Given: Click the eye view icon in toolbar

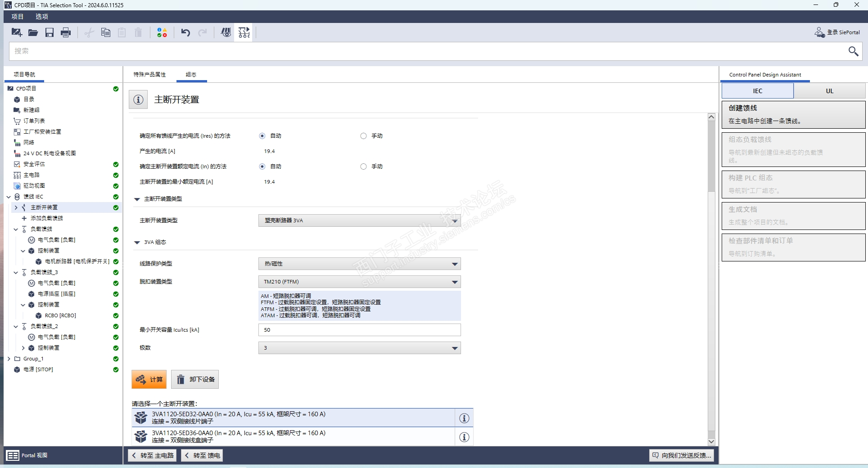Looking at the screenshot, I should pyautogui.click(x=226, y=32).
